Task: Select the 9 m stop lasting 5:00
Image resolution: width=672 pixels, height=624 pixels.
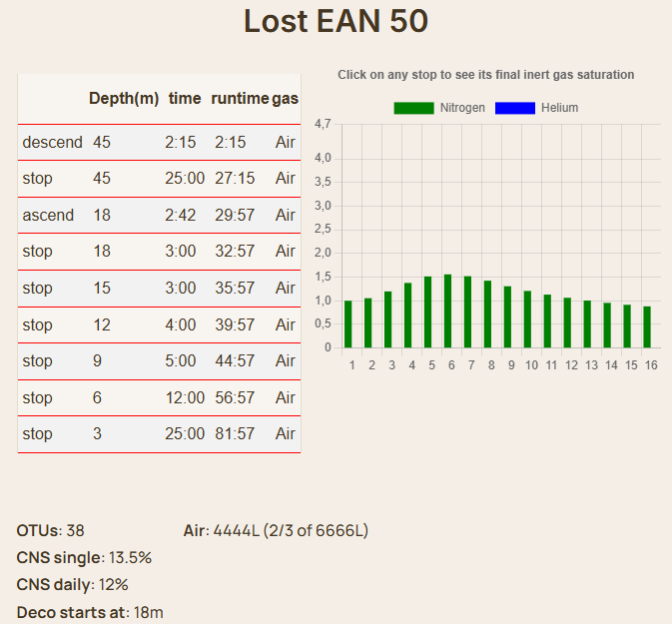Action: pos(159,361)
